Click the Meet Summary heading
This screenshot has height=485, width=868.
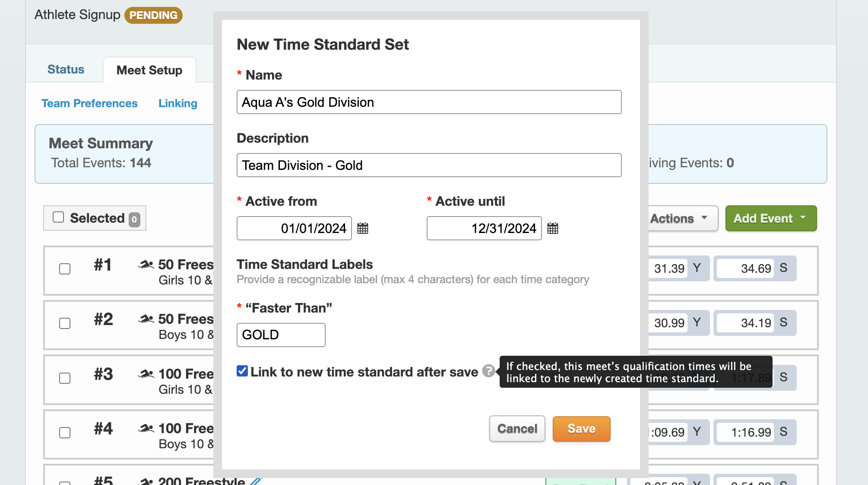coord(101,143)
